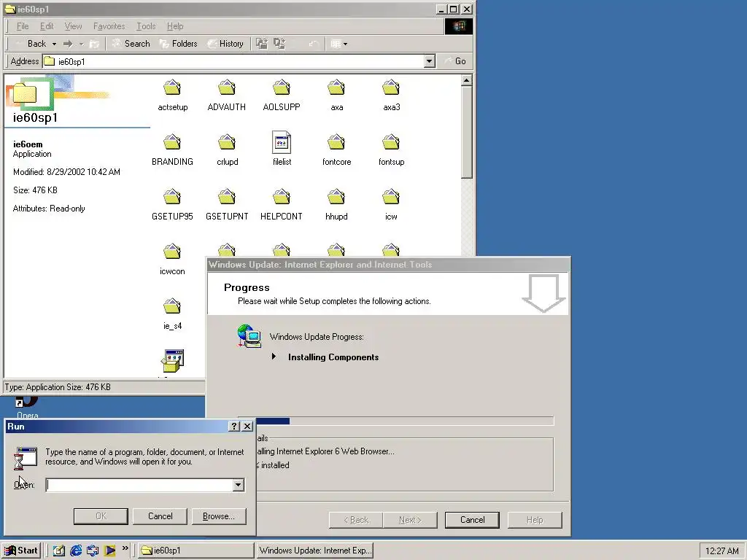The height and width of the screenshot is (560, 747).
Task: Select the BRANDING folder icon
Action: pyautogui.click(x=172, y=142)
